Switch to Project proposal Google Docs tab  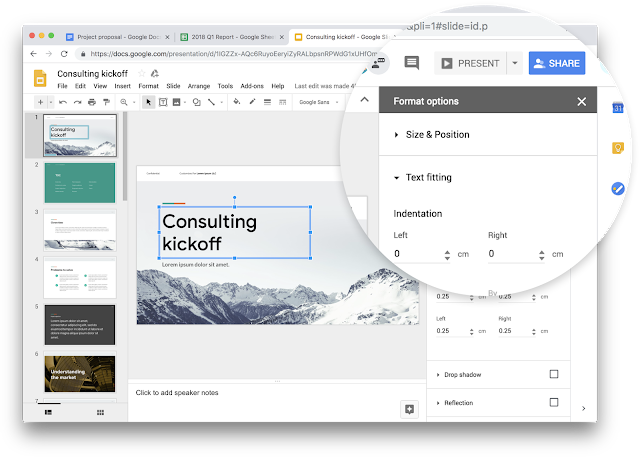[x=118, y=37]
